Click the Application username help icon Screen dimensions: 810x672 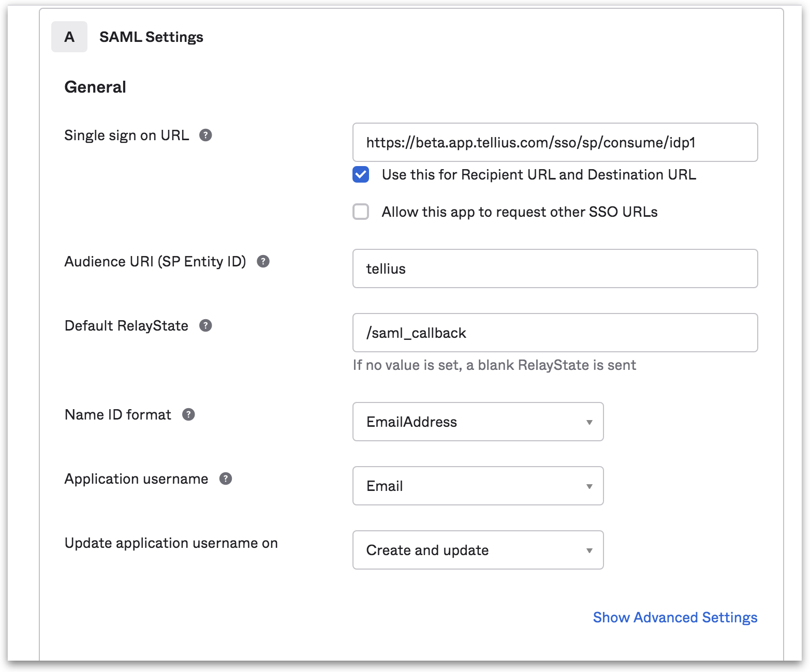pyautogui.click(x=225, y=479)
